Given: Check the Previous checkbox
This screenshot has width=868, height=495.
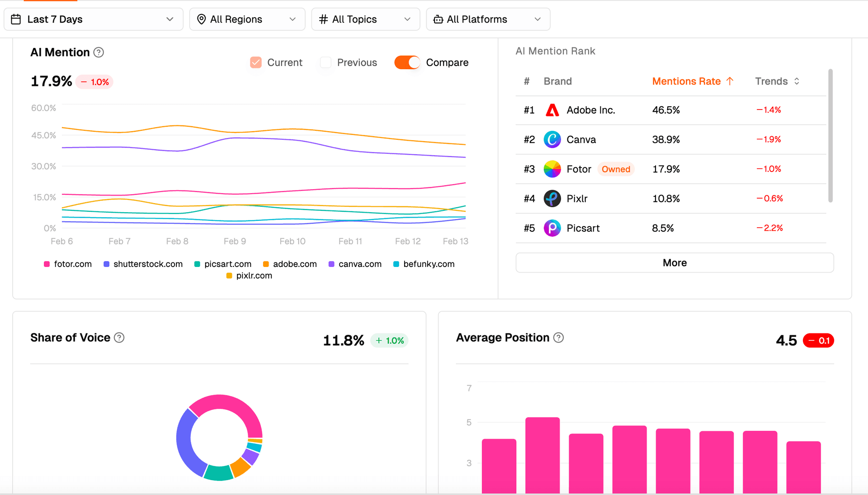Looking at the screenshot, I should click(x=325, y=62).
